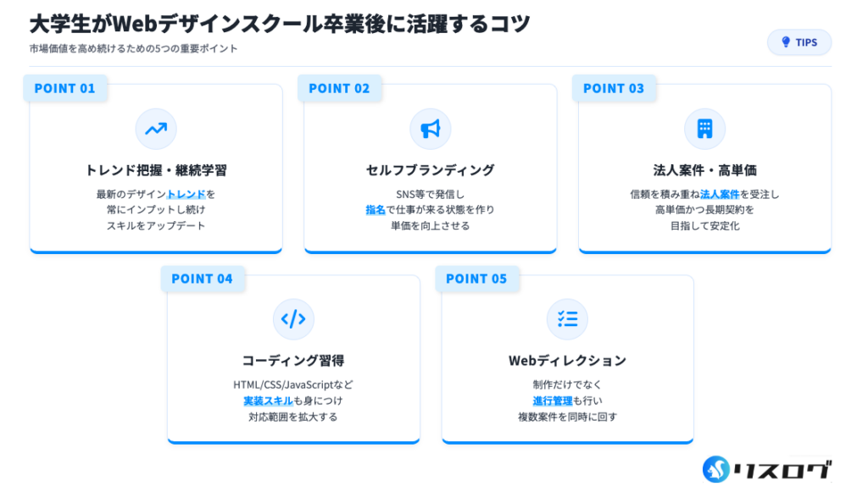Click the リスログ logo icon

click(x=719, y=471)
